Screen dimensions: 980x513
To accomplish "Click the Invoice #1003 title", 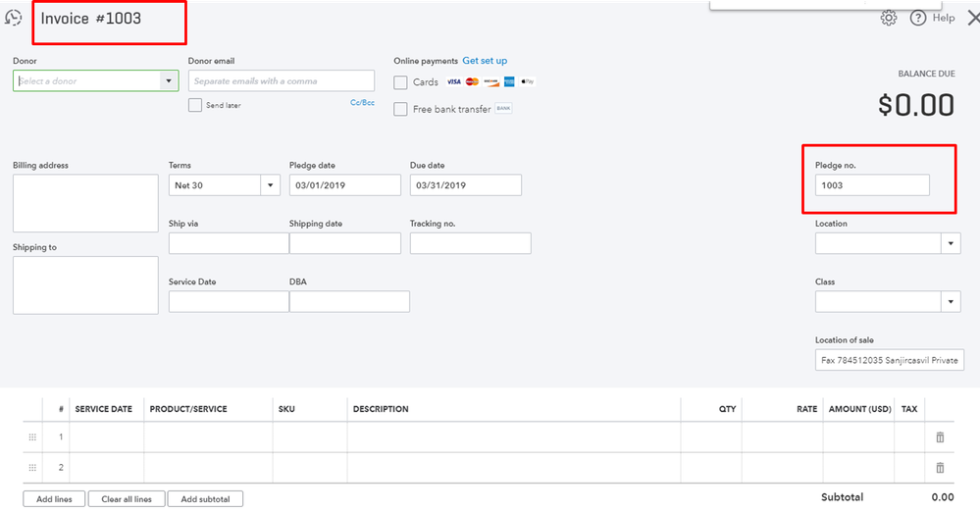I will pyautogui.click(x=90, y=18).
